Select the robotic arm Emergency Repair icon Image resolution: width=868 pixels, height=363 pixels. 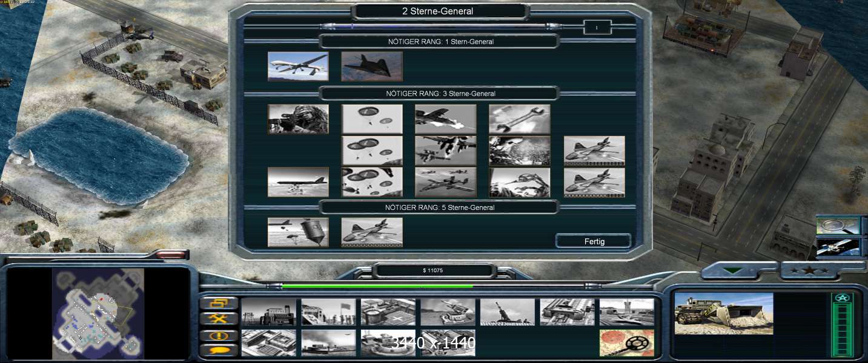520,182
